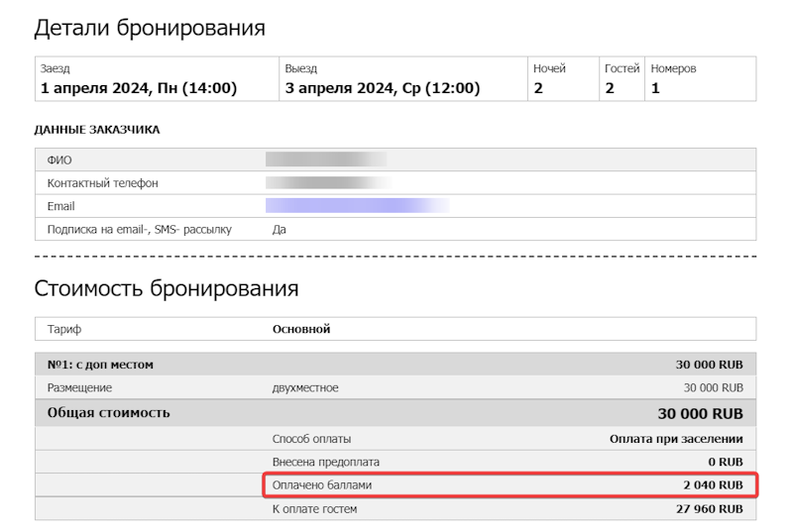Click the 'Способ оплаты' label
Screen dimensions: 793x532
(311, 439)
